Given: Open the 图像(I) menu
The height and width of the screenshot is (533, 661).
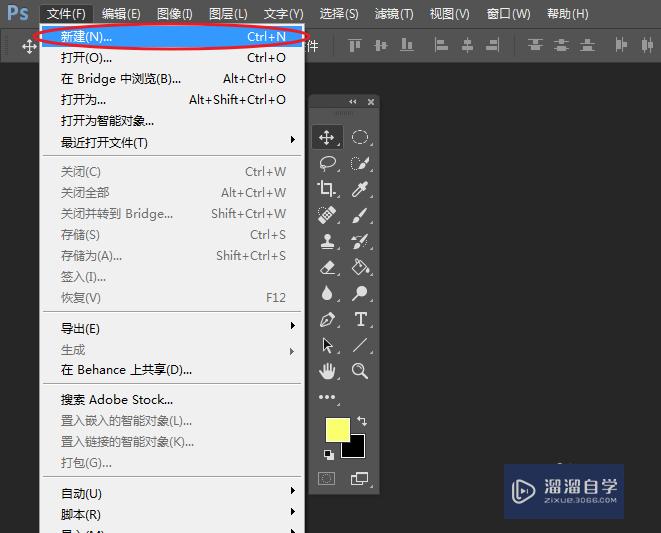Looking at the screenshot, I should click(175, 14).
